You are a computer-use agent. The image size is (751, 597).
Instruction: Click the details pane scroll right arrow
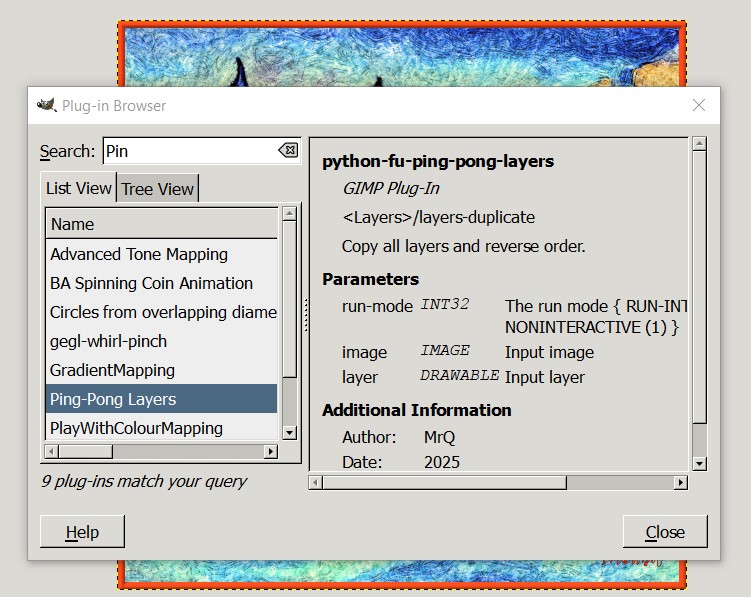point(681,482)
